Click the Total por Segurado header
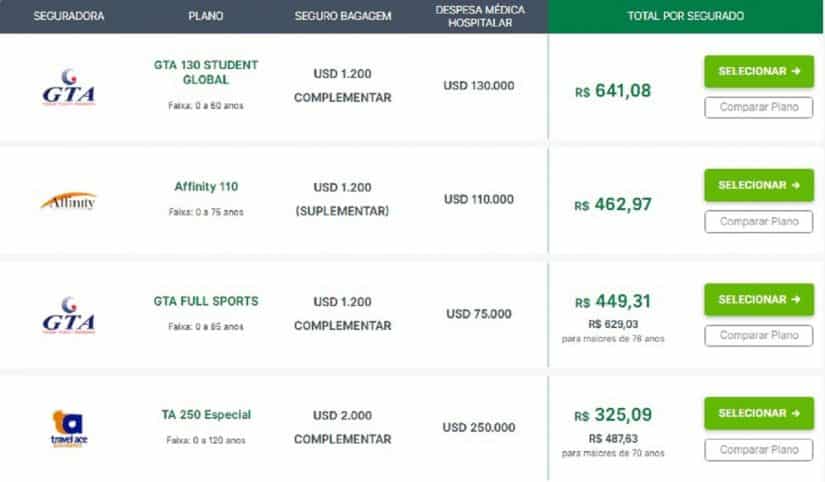 tap(686, 16)
